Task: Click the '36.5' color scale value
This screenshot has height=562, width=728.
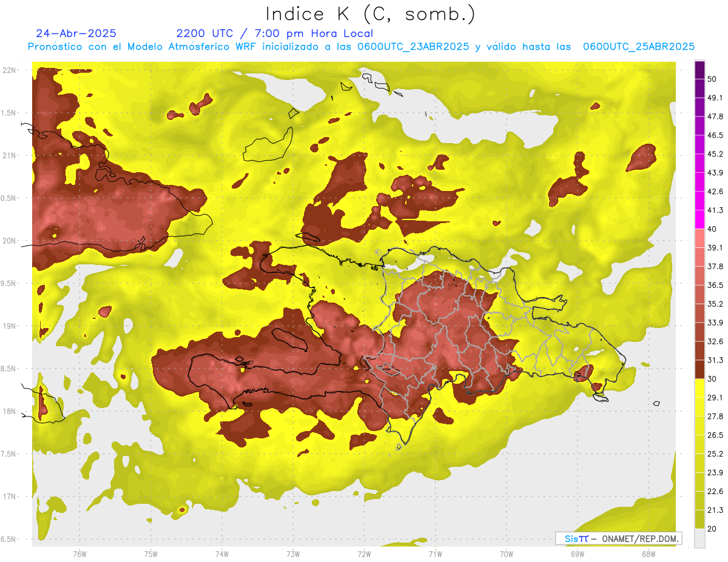Action: [x=715, y=285]
